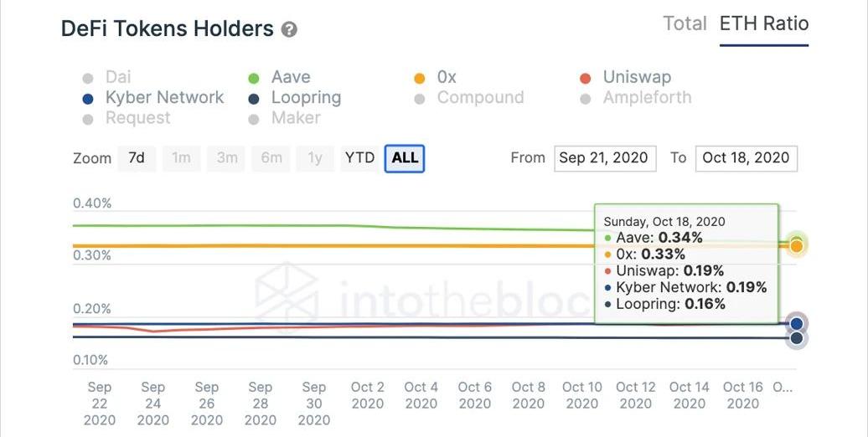The height and width of the screenshot is (437, 868).
Task: Click the help question mark icon
Action: (289, 29)
